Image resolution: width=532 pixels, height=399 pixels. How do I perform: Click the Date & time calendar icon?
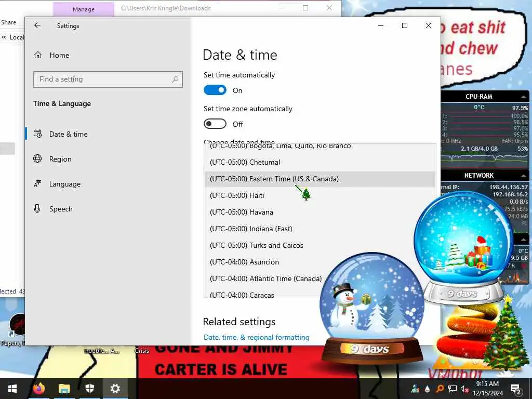click(x=37, y=134)
